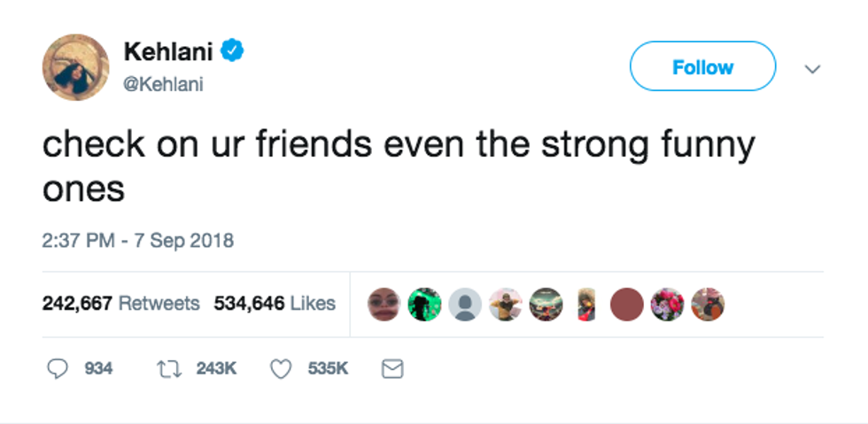Image resolution: width=868 pixels, height=424 pixels.
Task: Click the first liker avatar showing a face
Action: (x=384, y=305)
